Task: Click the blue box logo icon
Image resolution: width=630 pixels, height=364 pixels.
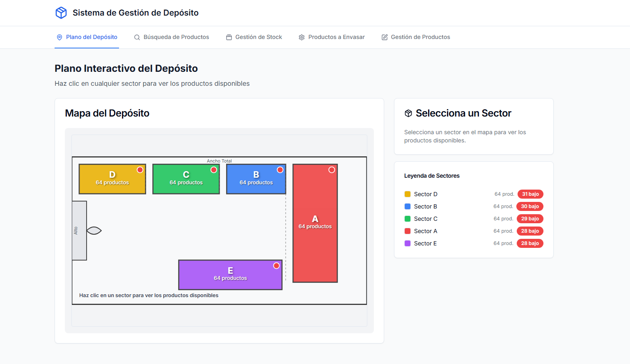Action: coord(61,13)
